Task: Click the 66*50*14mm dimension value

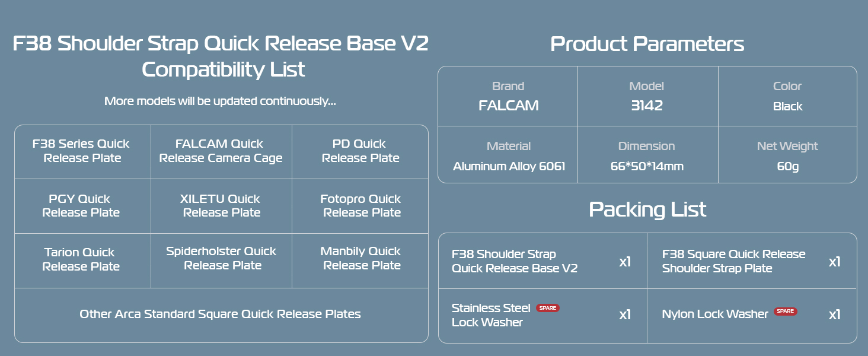Action: point(647,166)
